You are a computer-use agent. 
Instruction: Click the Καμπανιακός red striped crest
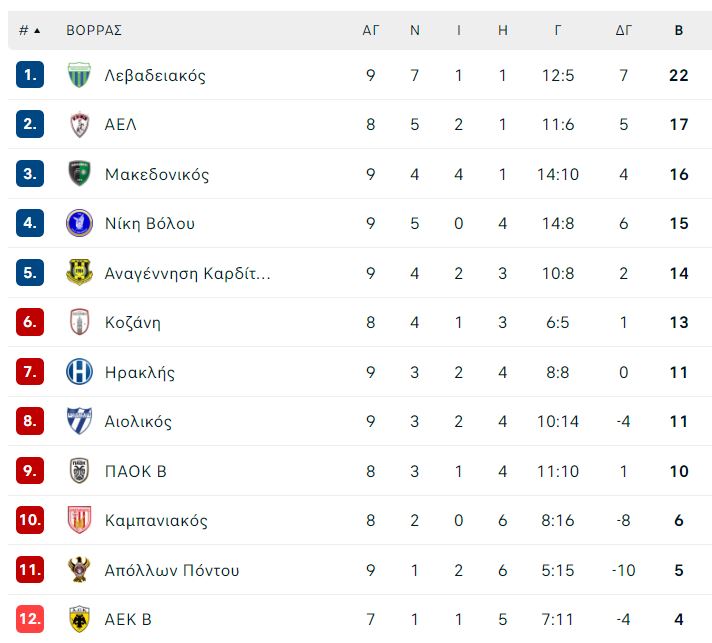click(x=79, y=519)
